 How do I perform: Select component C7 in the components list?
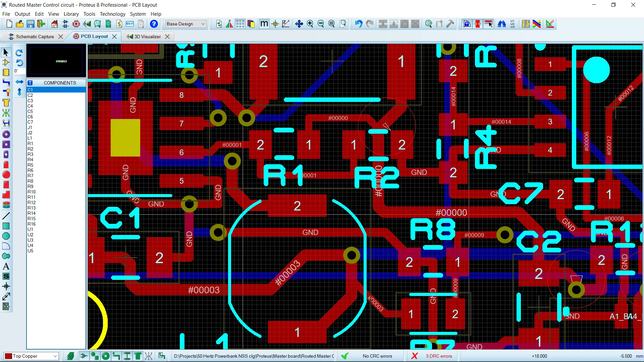[30, 122]
